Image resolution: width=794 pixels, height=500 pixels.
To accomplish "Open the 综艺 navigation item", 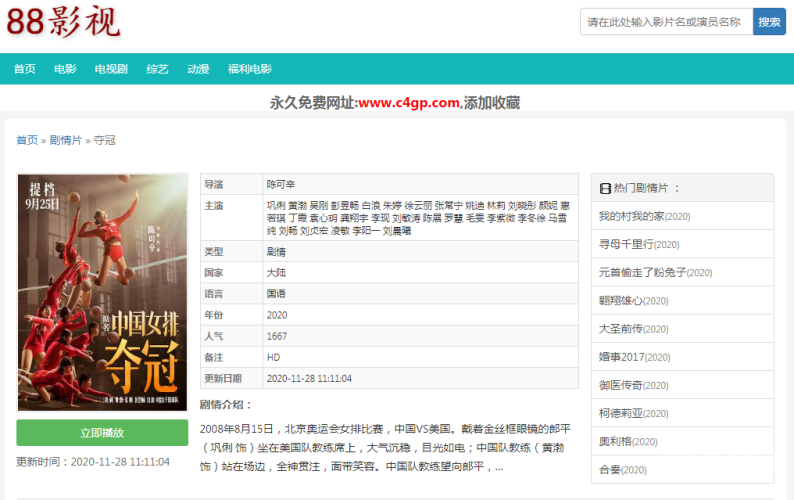I will click(157, 69).
